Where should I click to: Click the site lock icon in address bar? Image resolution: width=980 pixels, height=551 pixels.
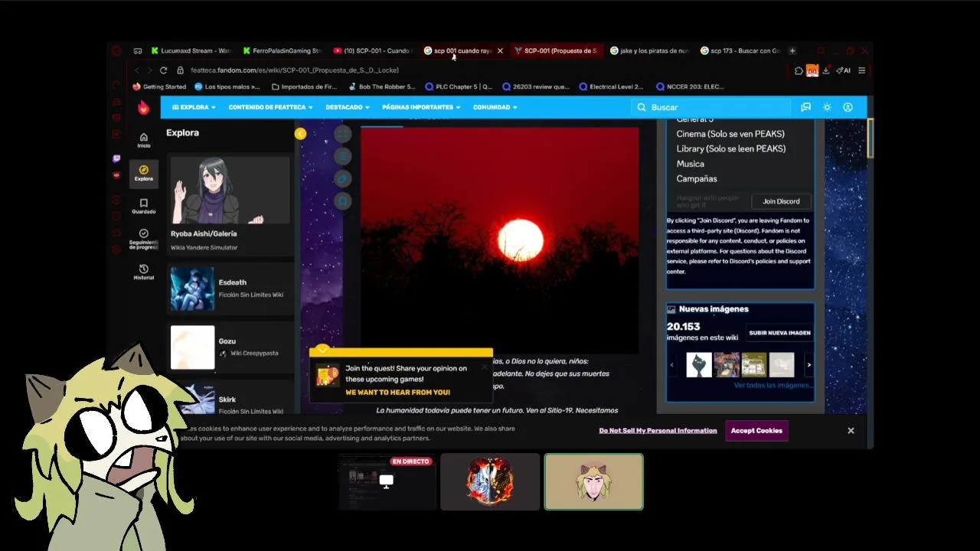181,70
